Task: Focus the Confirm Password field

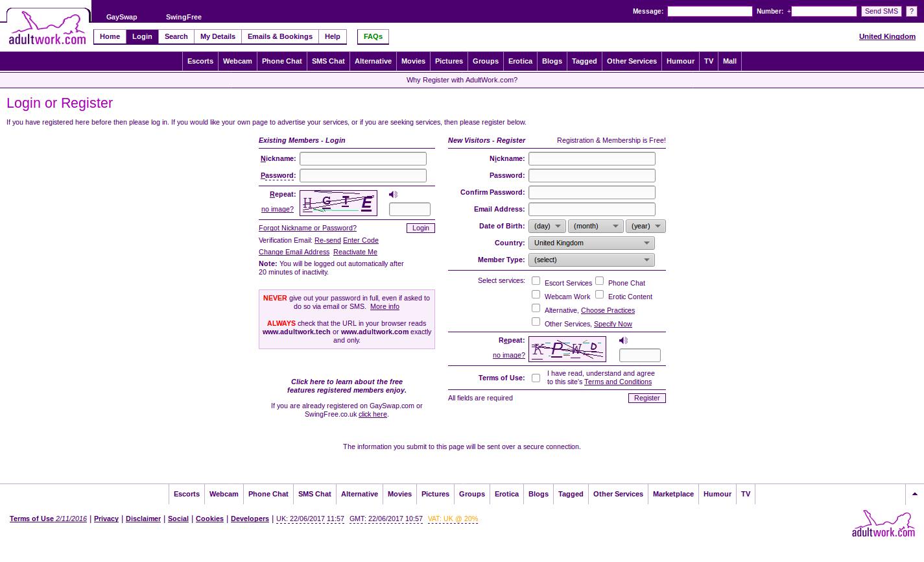Action: click(592, 193)
